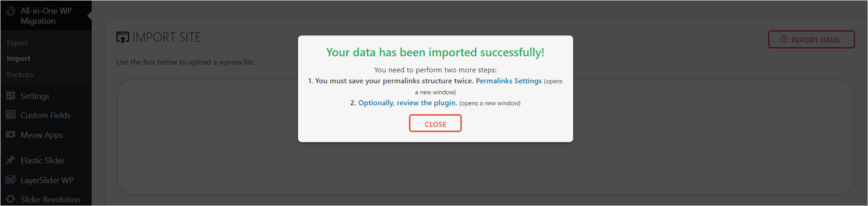
Task: Open the Backups submenu item
Action: [20, 74]
